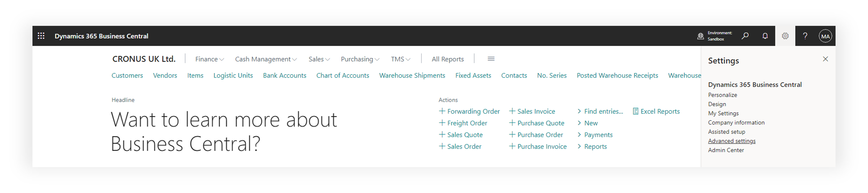Expand the Find entries action group
This screenshot has width=868, height=193.
(x=600, y=111)
